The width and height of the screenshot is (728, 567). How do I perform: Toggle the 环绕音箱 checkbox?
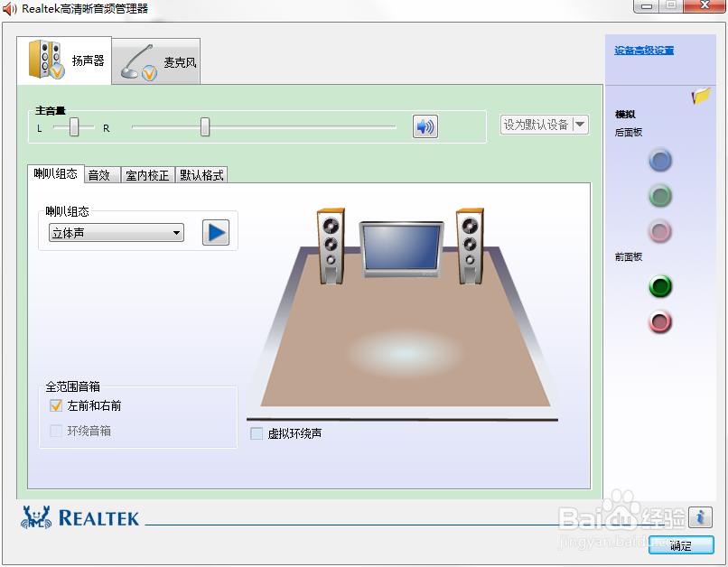56,431
